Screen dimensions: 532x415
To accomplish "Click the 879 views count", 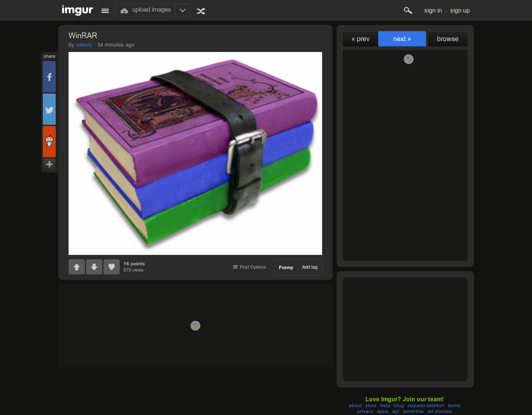I will click(x=133, y=270).
